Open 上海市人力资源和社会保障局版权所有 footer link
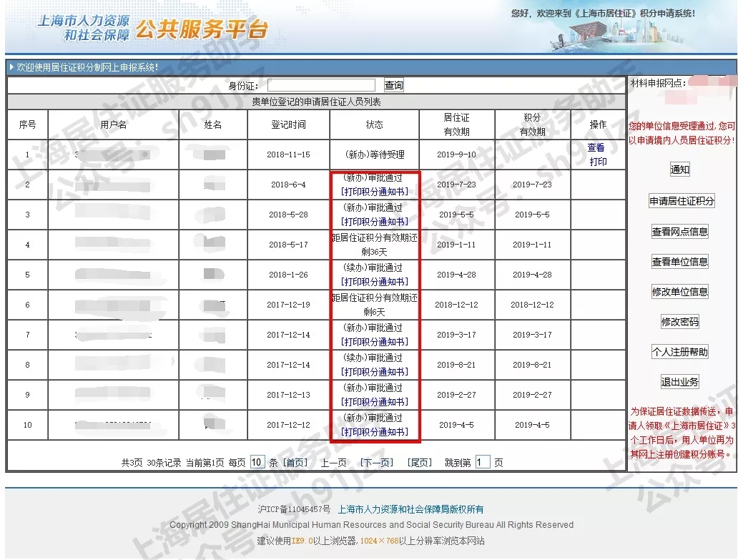Viewport: 738px width, 560px height. pos(410,509)
